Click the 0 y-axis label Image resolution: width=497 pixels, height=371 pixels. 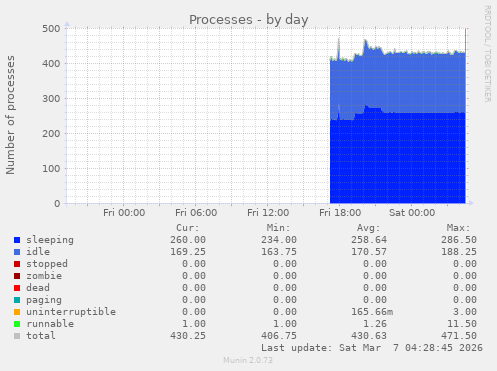point(57,204)
